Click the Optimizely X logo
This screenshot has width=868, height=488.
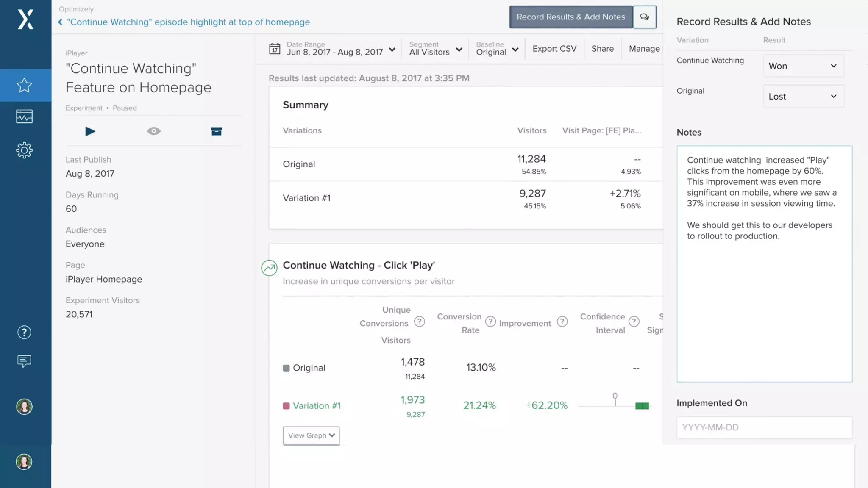coord(25,19)
